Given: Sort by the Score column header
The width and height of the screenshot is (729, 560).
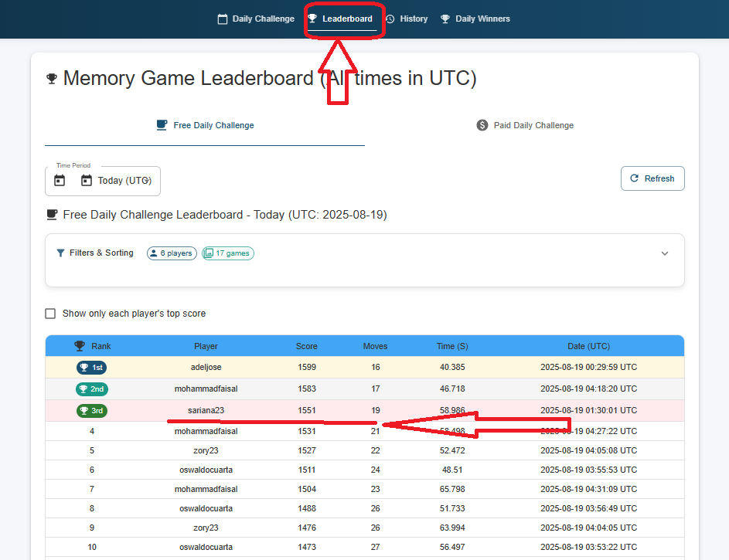Looking at the screenshot, I should coord(306,346).
